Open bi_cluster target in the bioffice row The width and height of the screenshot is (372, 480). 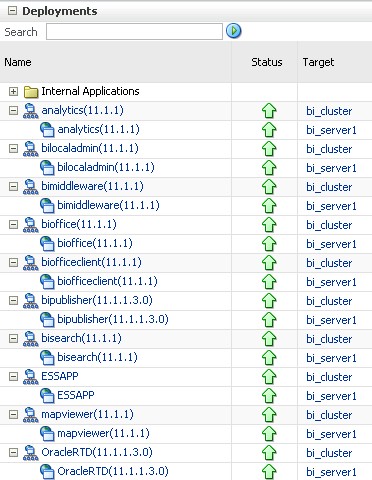pos(329,225)
